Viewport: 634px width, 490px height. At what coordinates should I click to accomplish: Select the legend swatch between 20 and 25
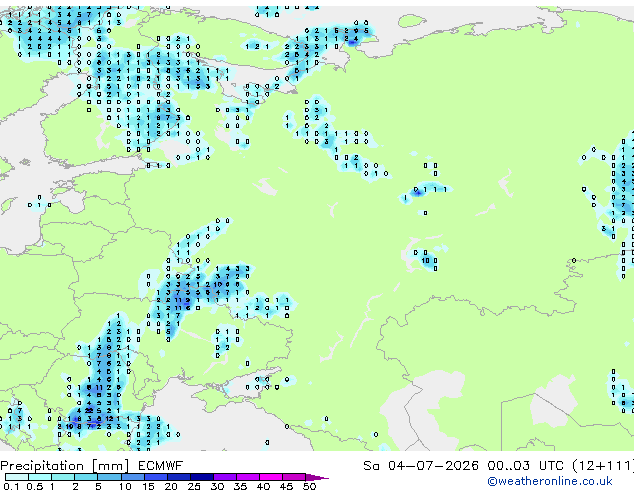(179, 477)
